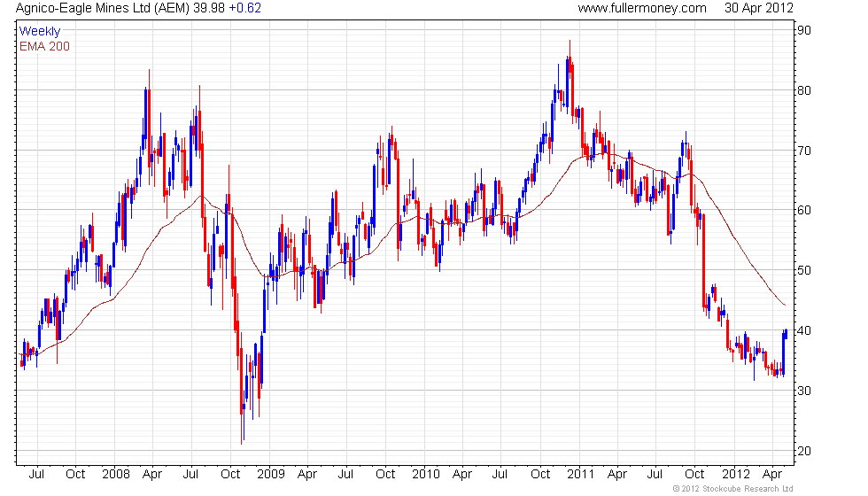Viewport: 868px width, 496px height.
Task: Click the 80 price axis label
Action: click(x=804, y=90)
